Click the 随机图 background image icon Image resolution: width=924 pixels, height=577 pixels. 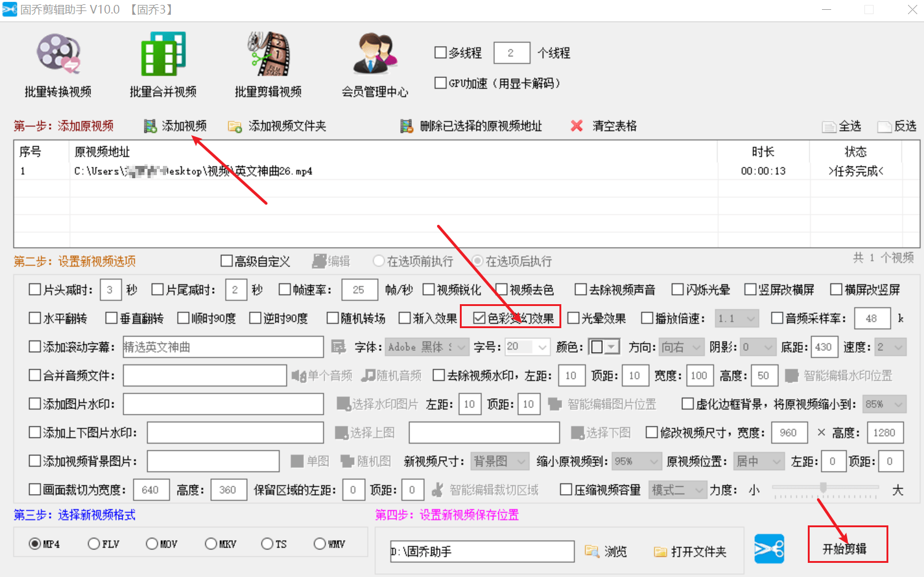click(x=347, y=461)
